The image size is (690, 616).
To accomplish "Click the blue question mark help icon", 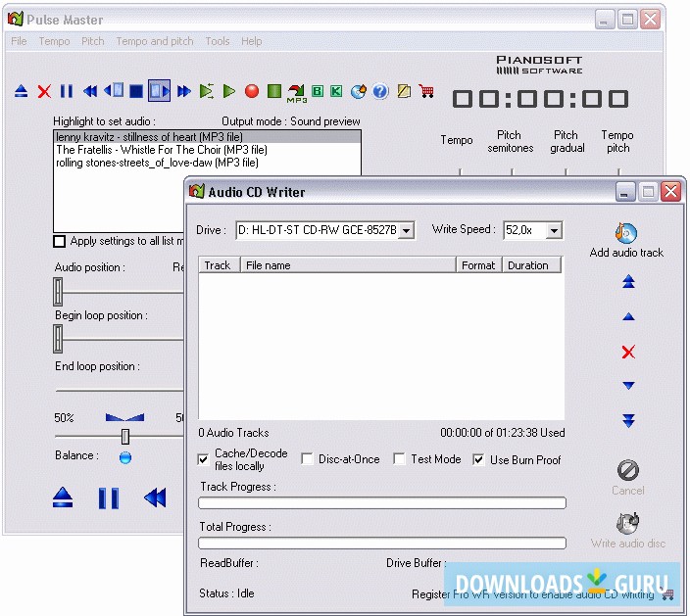I will [380, 91].
